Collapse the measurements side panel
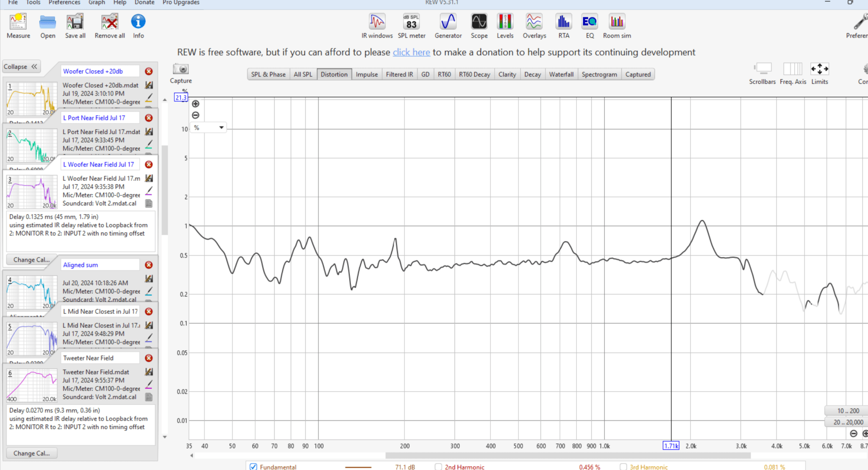868x470 pixels. pos(21,66)
